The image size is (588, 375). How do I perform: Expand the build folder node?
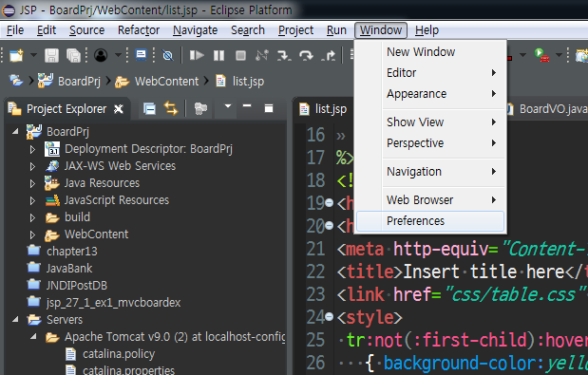[x=32, y=217]
